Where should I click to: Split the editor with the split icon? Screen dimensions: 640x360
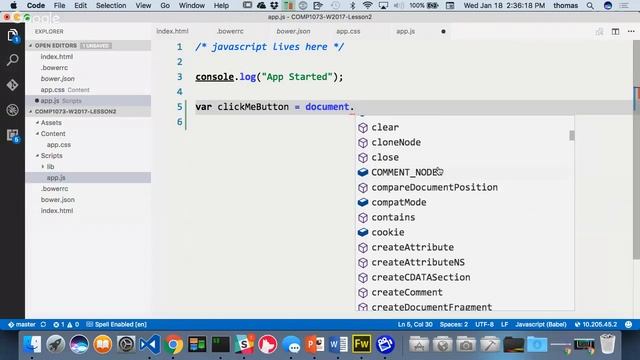pos(615,31)
